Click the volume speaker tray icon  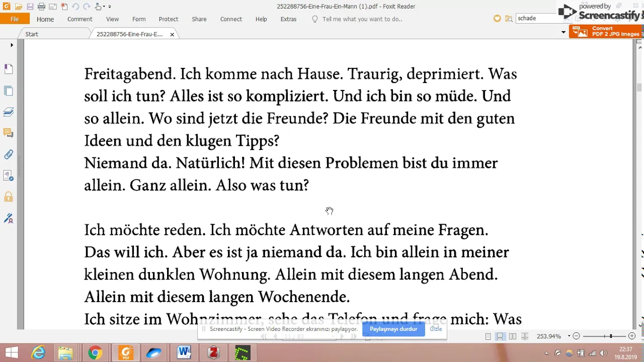[x=603, y=353]
